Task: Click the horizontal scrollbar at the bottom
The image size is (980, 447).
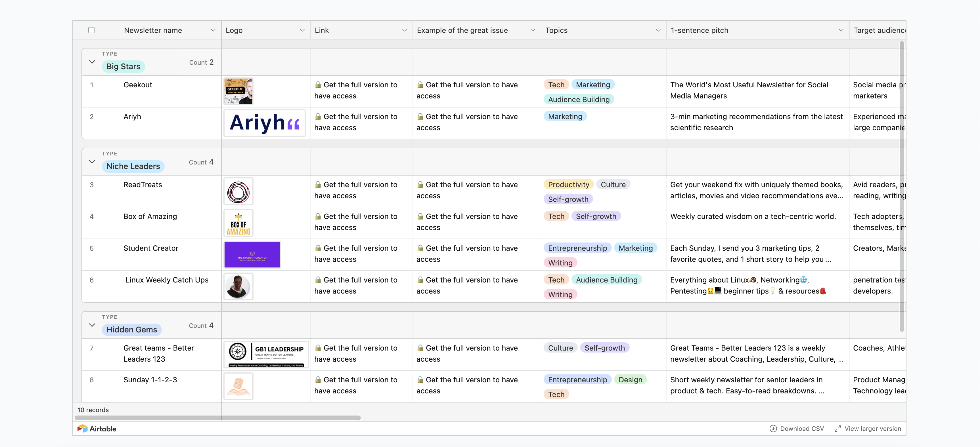Action: tap(218, 418)
